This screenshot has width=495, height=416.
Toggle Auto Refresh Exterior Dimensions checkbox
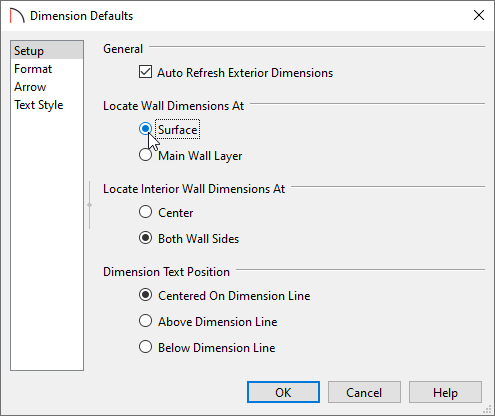pyautogui.click(x=145, y=72)
